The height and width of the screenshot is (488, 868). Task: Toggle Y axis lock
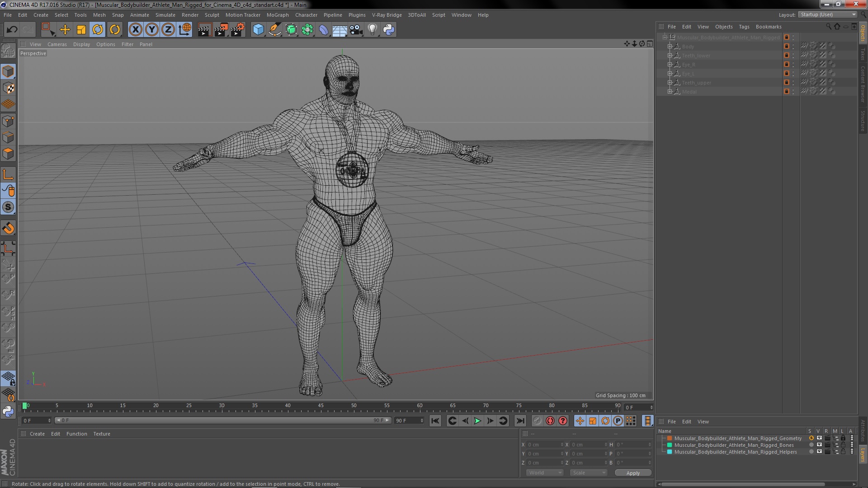point(152,30)
